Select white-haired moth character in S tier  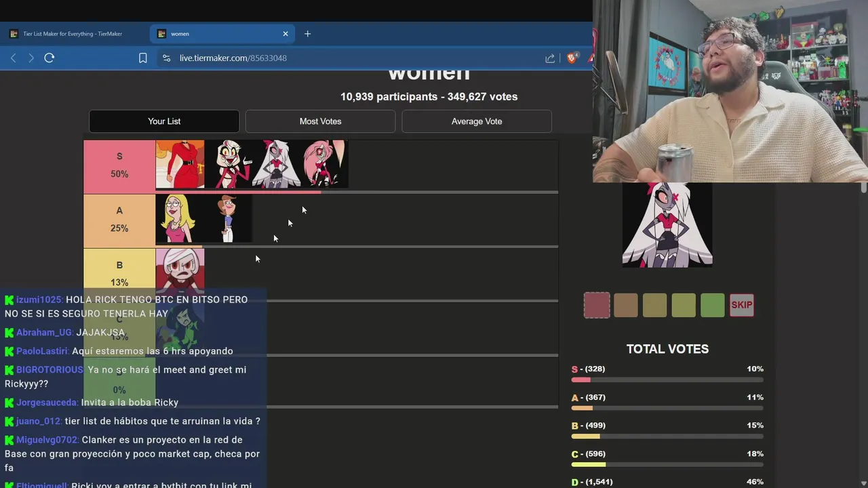coord(276,164)
